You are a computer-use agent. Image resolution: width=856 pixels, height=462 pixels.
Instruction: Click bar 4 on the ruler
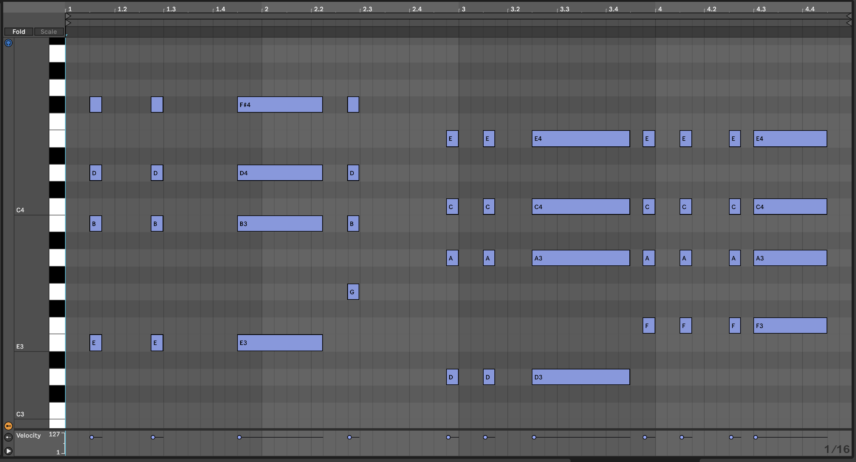tap(659, 9)
